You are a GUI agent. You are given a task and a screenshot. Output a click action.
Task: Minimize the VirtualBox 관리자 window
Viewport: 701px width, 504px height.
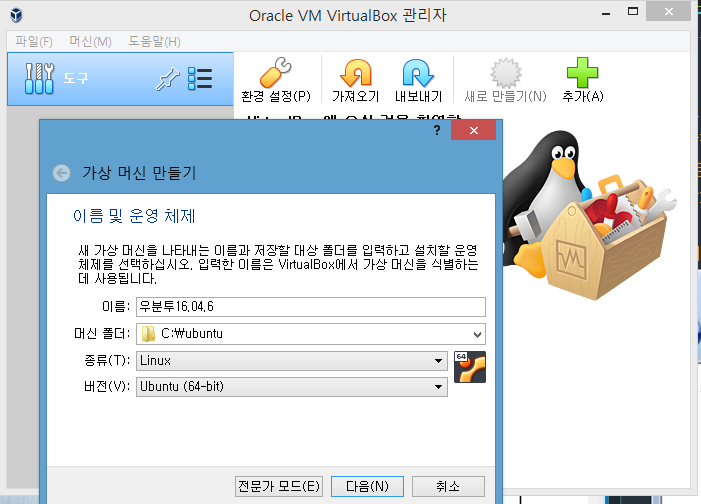(606, 13)
